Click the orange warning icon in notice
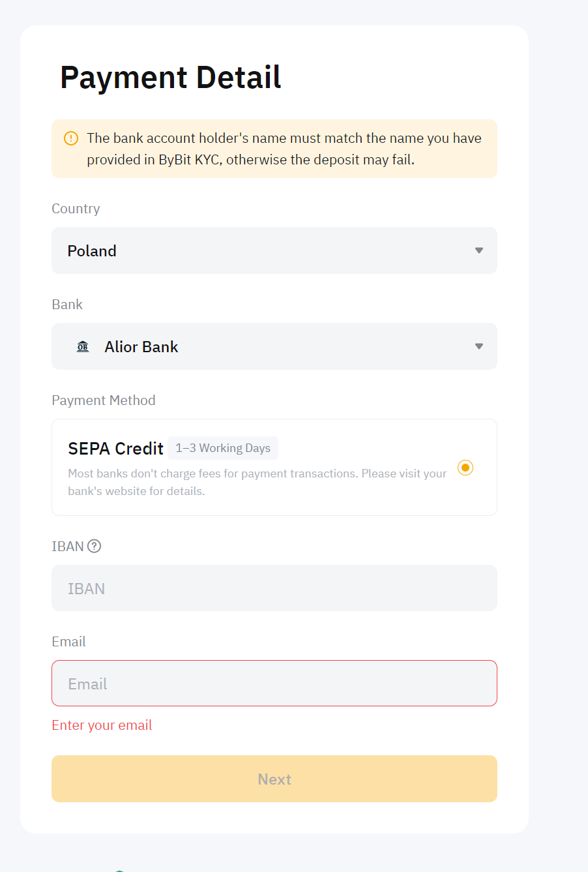 point(71,138)
